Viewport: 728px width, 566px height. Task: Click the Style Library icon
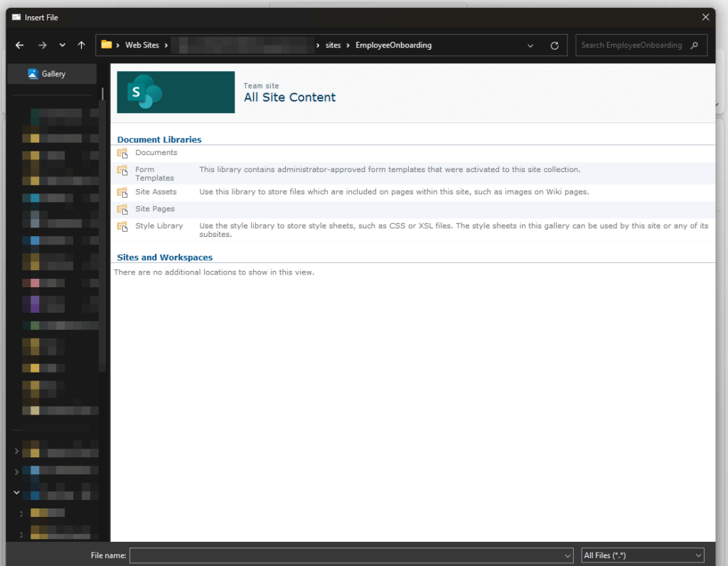[122, 227]
